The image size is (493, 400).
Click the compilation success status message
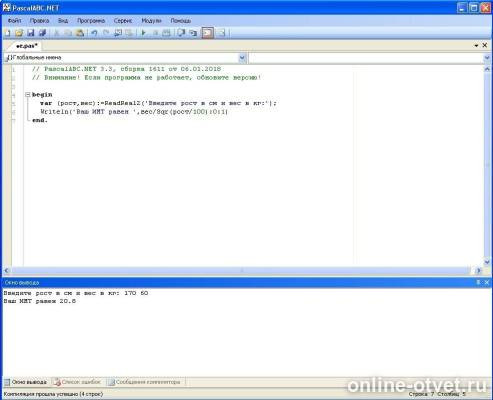pyautogui.click(x=53, y=394)
